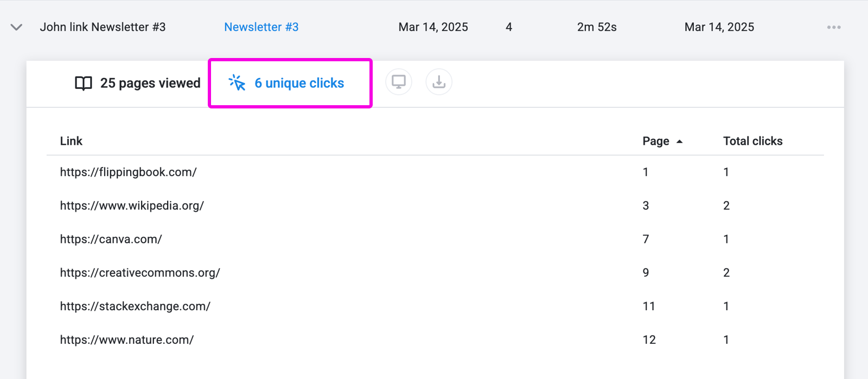868x379 pixels.
Task: Click the download icon button
Action: click(439, 82)
